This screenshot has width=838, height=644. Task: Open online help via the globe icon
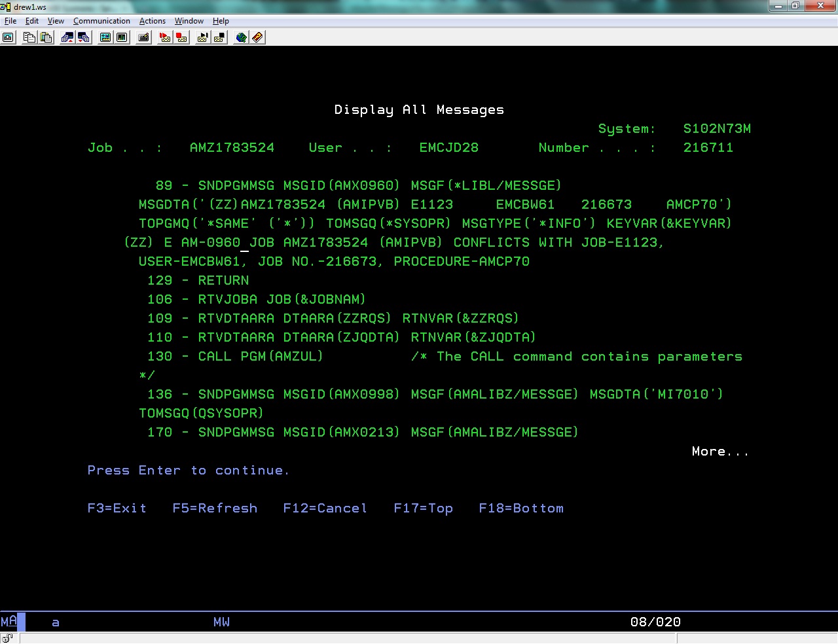[240, 37]
